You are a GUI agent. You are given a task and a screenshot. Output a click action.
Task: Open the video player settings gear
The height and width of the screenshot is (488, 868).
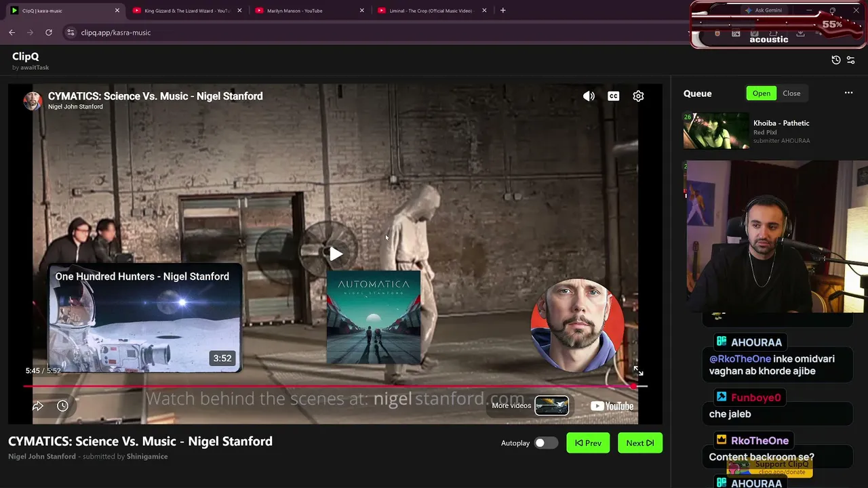click(638, 96)
